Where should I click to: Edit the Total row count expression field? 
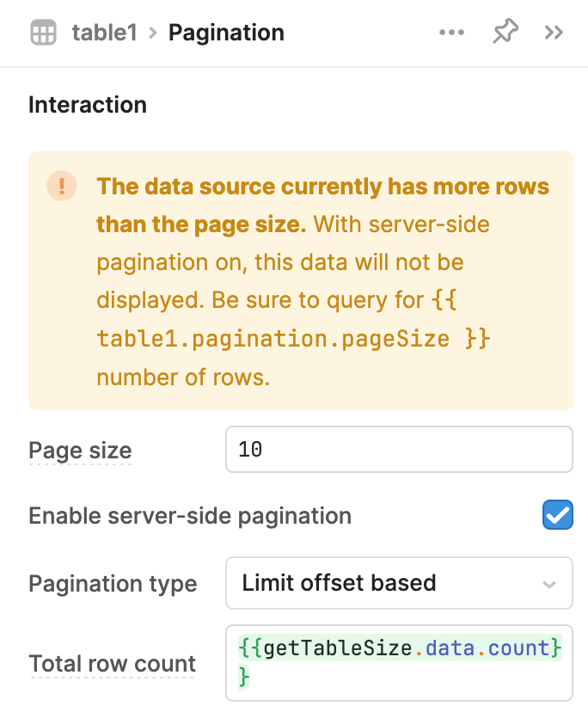click(x=399, y=663)
